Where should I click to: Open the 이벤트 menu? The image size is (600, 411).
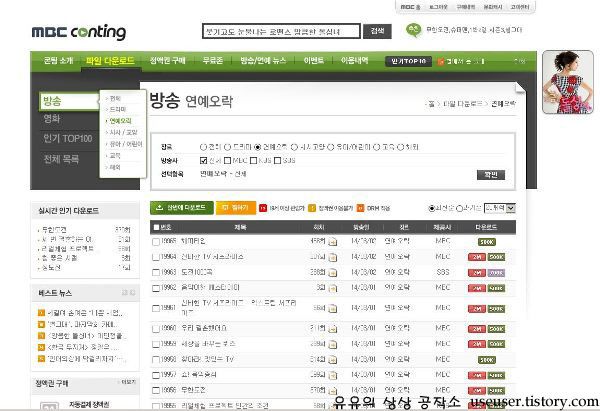click(x=313, y=60)
